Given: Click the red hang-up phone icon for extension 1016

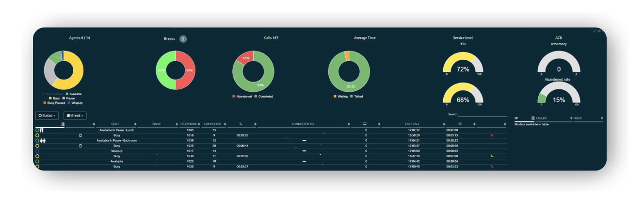Looking at the screenshot, I should coord(492,135).
